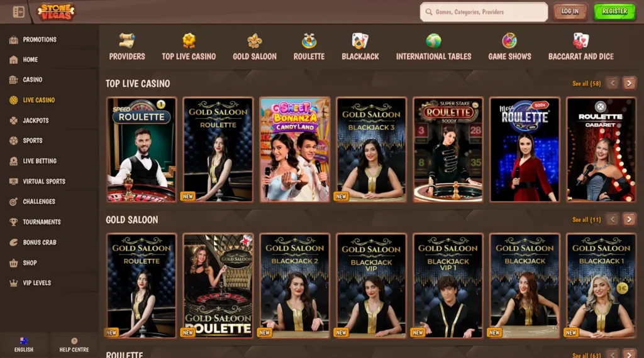Open Casino section icon in sidebar

(14, 80)
